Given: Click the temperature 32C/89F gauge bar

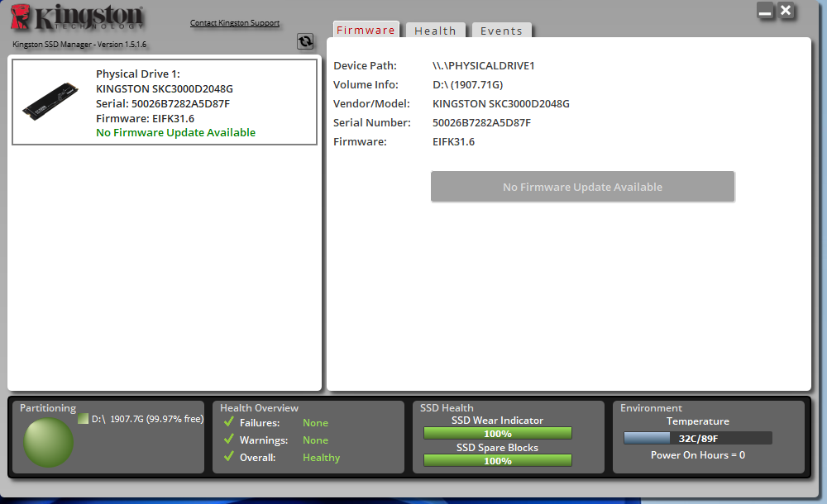Looking at the screenshot, I should pyautogui.click(x=698, y=438).
